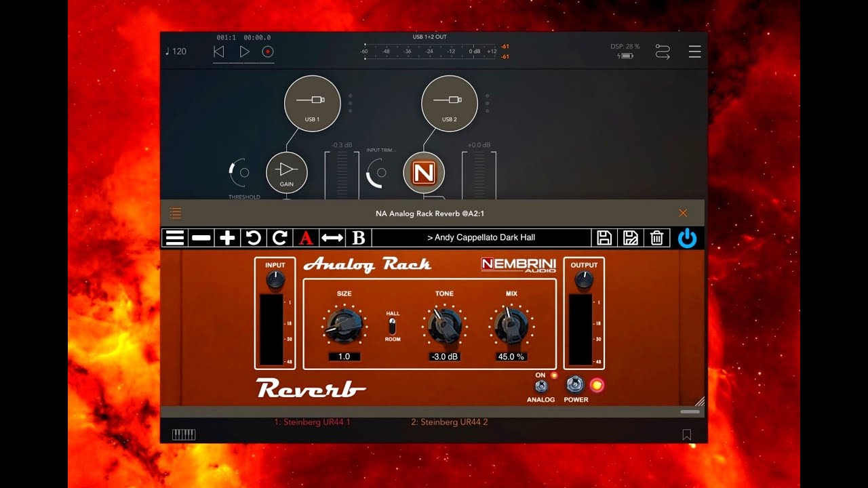This screenshot has width=868, height=488.
Task: Select the Steinberg UR44 2 channel label
Action: tap(450, 422)
